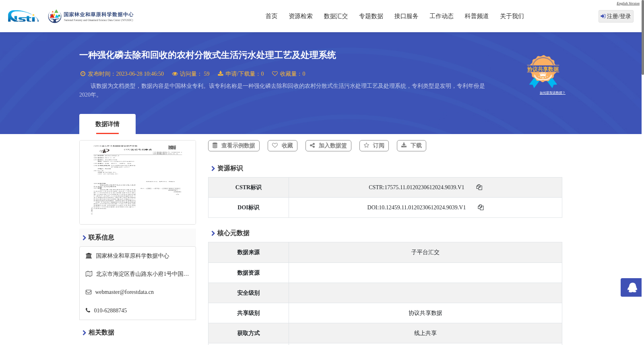This screenshot has height=345, width=644.
Task: Click the 子平台汇交 cell
Action: (425, 252)
